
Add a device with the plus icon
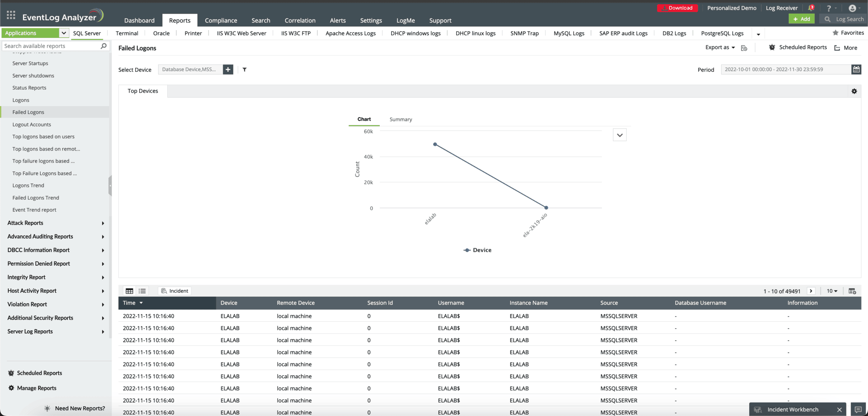click(x=228, y=69)
